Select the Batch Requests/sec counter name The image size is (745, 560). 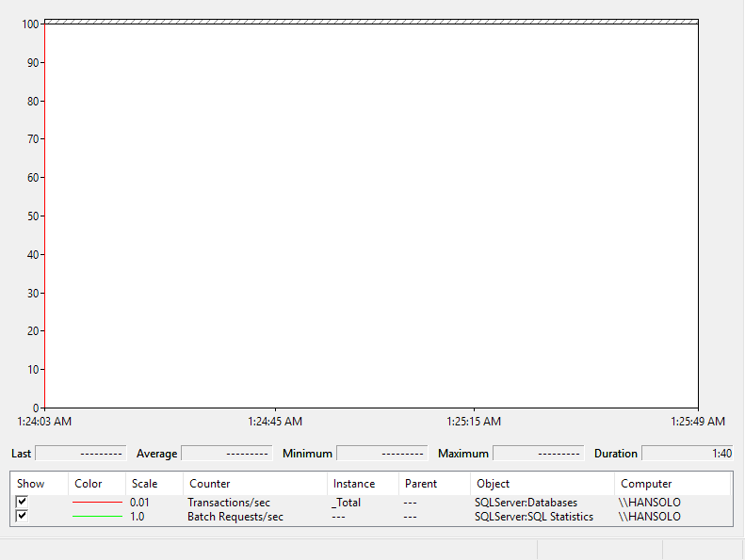click(x=235, y=517)
